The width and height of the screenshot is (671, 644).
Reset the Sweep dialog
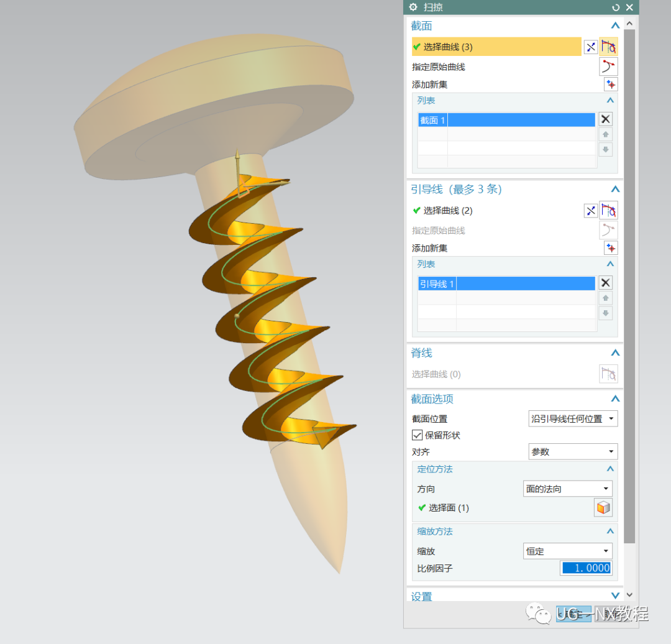tap(616, 7)
